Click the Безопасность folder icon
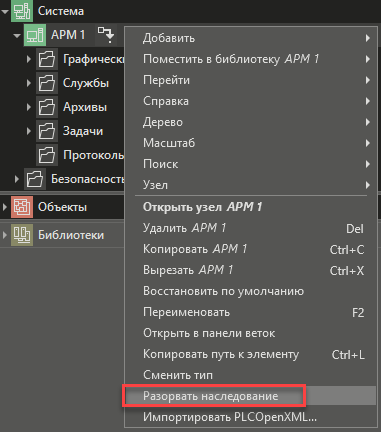The image size is (381, 432). (x=35, y=179)
